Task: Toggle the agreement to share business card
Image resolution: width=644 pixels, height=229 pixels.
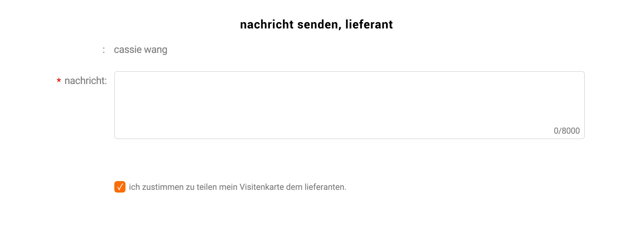Action: (120, 187)
